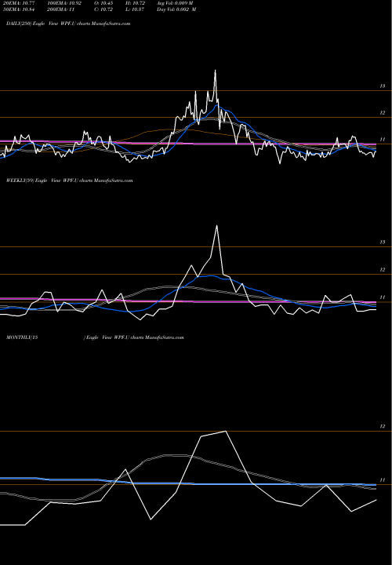Click the 11 axis label on weekly chart

(x=383, y=297)
